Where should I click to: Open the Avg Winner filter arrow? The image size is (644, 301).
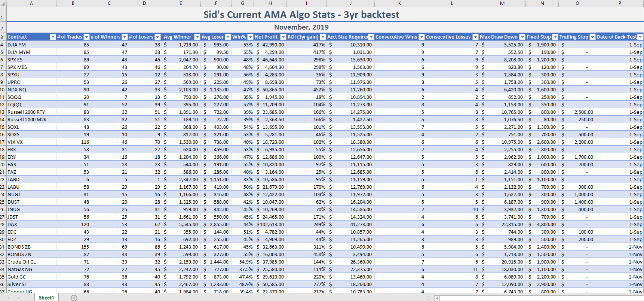[197, 37]
